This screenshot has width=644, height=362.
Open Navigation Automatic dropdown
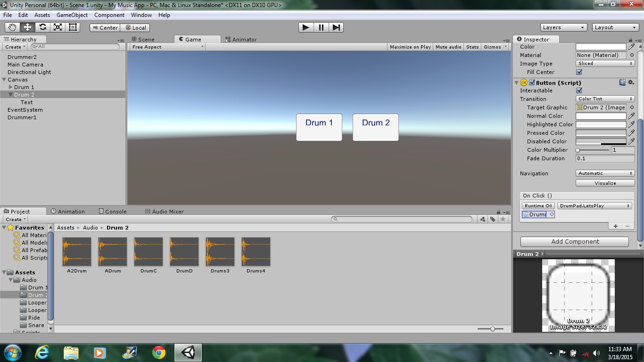click(x=605, y=173)
